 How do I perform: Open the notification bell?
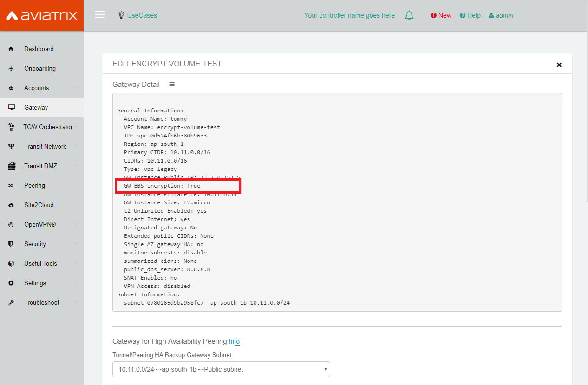pyautogui.click(x=409, y=15)
